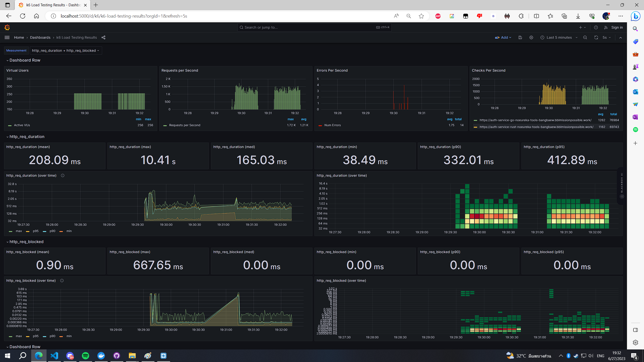The width and height of the screenshot is (644, 362).
Task: Toggle Num Errors legend series
Action: (332, 125)
